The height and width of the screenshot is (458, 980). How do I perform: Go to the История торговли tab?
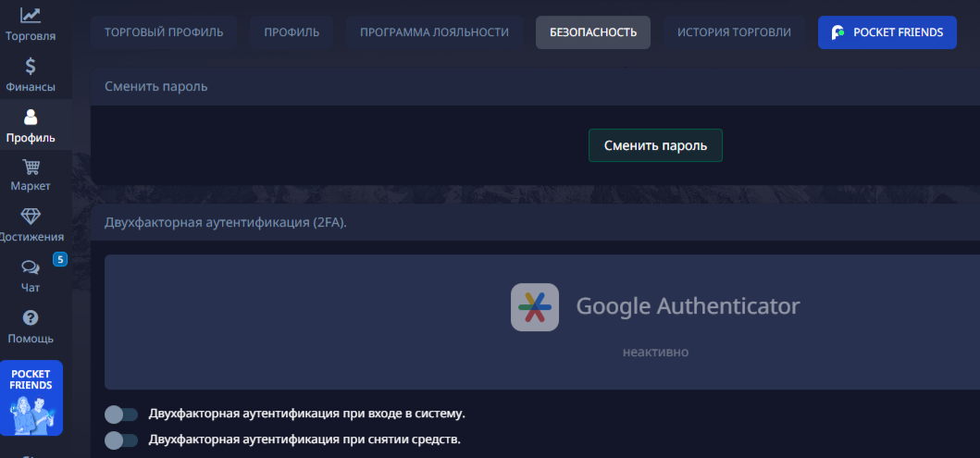734,32
